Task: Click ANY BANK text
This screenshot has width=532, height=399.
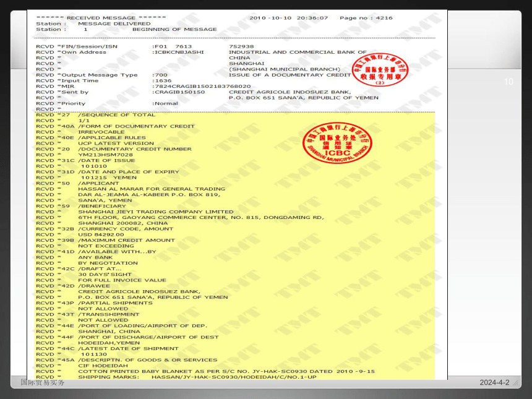Action: [95, 257]
